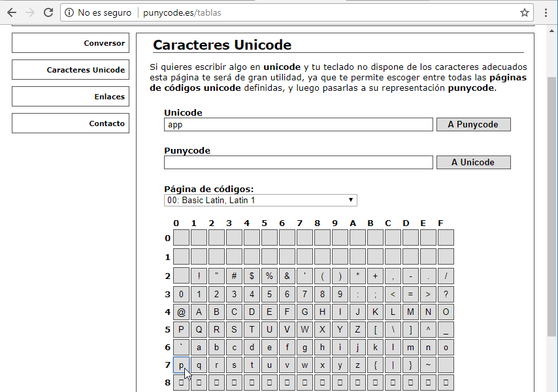View site info next to No es seguro
The width and height of the screenshot is (558, 392).
click(x=69, y=12)
